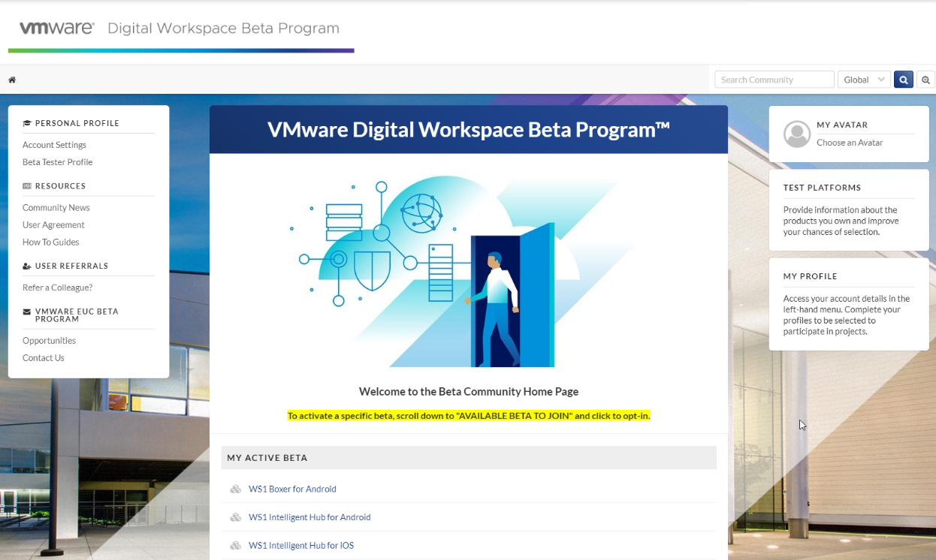Click the empty avatar circle under My Avatar

[796, 134]
